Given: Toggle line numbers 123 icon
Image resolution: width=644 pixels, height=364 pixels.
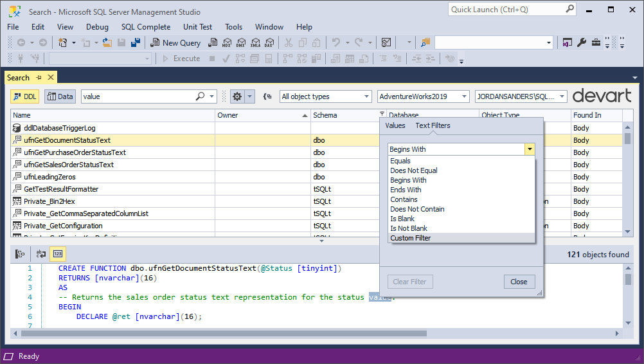Looking at the screenshot, I should point(58,254).
